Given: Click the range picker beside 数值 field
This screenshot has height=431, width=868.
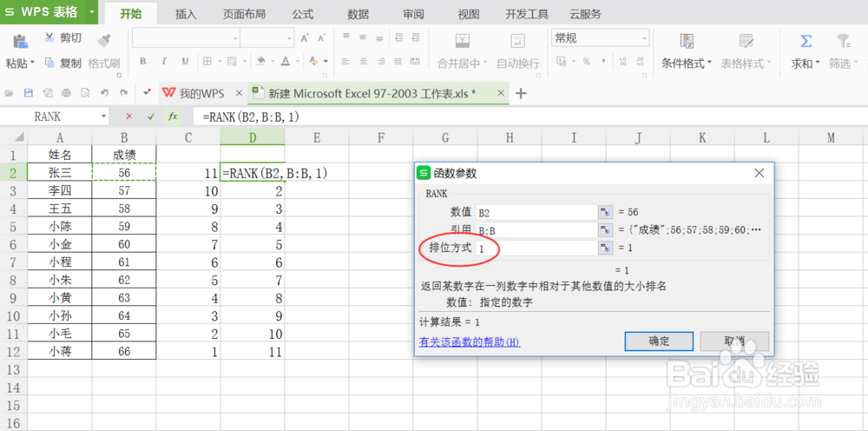Looking at the screenshot, I should [x=606, y=212].
